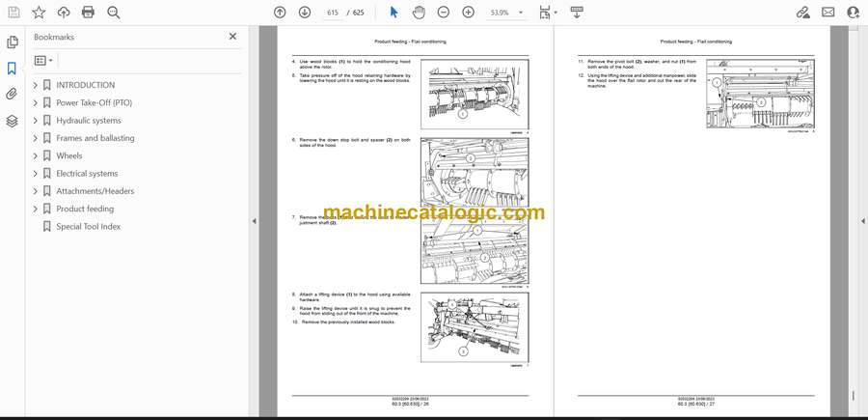Expand the Electrical systems bookmark
Viewport: 868px width, 420px height.
(x=36, y=174)
